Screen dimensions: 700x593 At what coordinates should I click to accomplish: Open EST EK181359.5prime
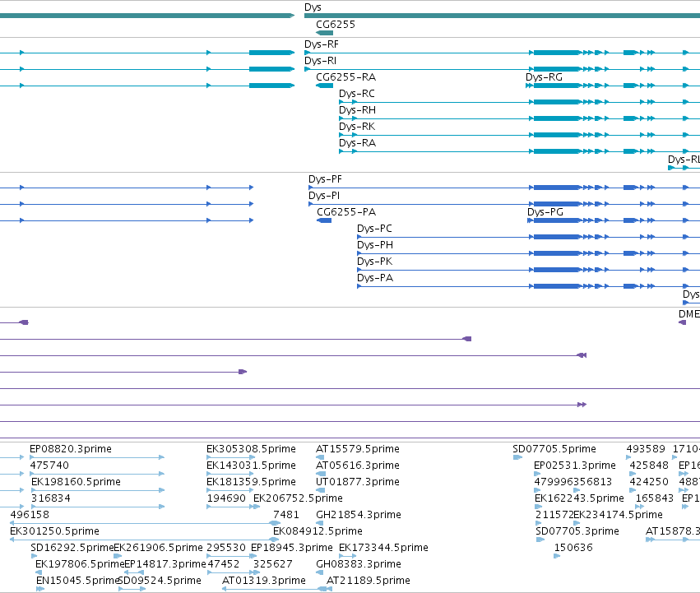[x=251, y=482]
